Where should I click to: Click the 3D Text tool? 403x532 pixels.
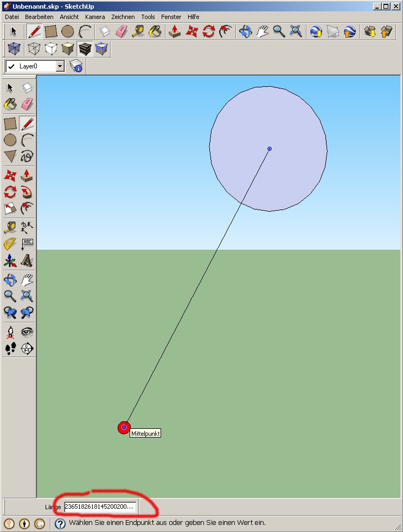coord(27,262)
